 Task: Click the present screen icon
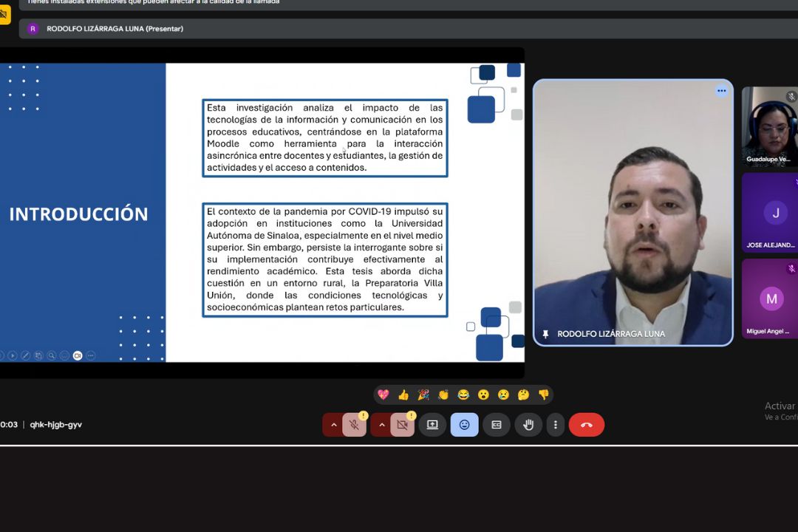pyautogui.click(x=432, y=425)
